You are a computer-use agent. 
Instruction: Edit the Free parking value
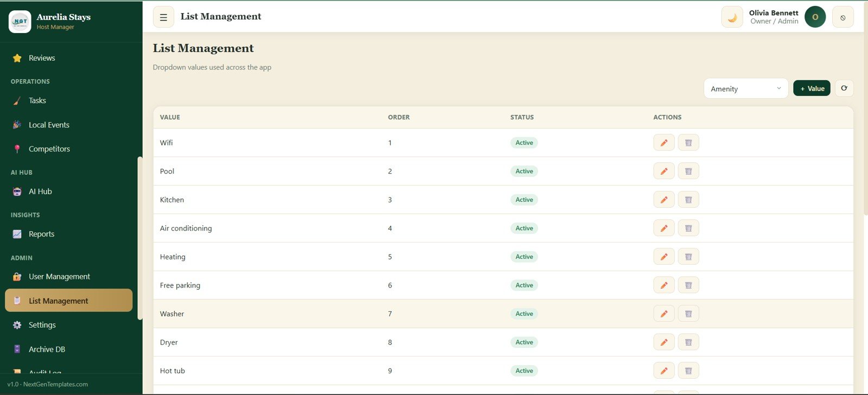(x=663, y=285)
